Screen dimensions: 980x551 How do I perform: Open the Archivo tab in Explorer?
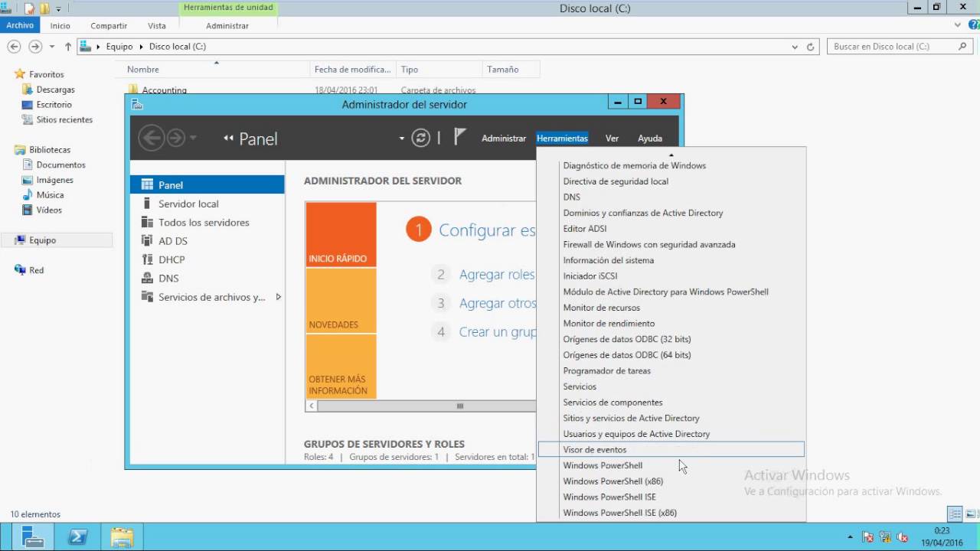coord(20,25)
